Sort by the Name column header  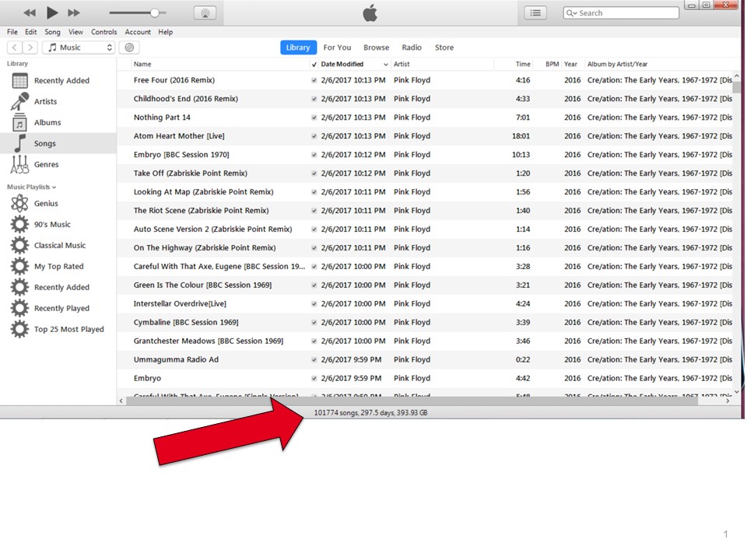pyautogui.click(x=142, y=65)
